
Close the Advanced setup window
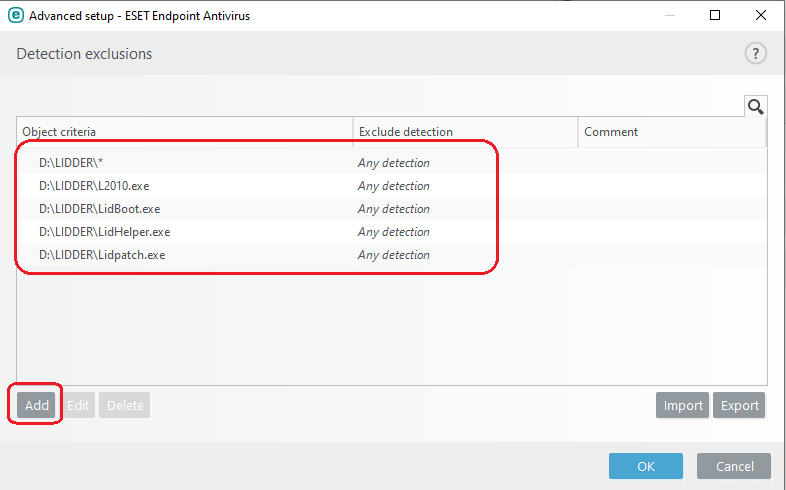click(x=760, y=16)
